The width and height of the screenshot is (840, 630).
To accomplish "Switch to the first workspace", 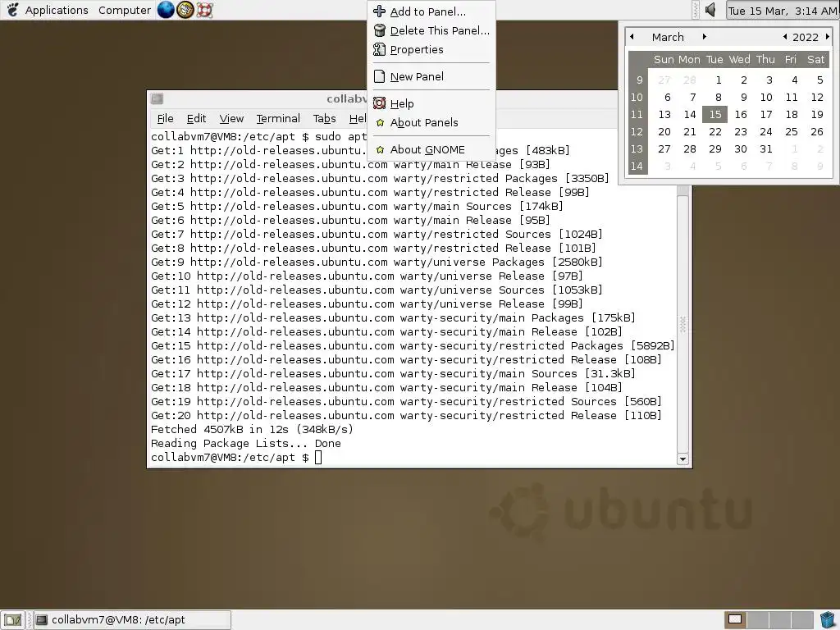I will (x=736, y=620).
